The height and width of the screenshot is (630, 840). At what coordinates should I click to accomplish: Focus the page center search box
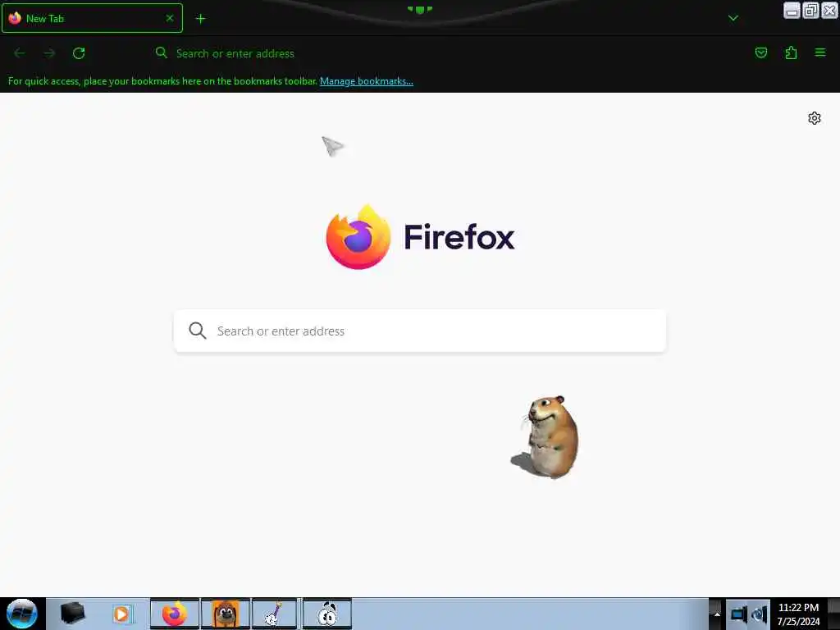click(420, 331)
